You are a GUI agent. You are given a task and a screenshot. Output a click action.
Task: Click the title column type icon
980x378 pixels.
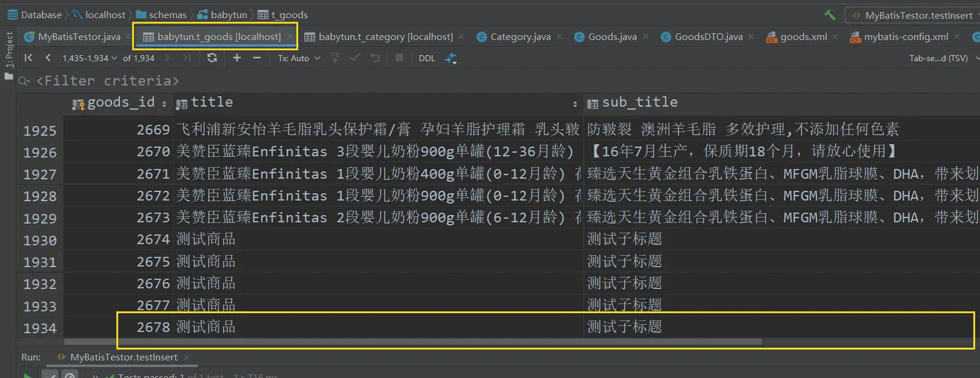(x=182, y=104)
